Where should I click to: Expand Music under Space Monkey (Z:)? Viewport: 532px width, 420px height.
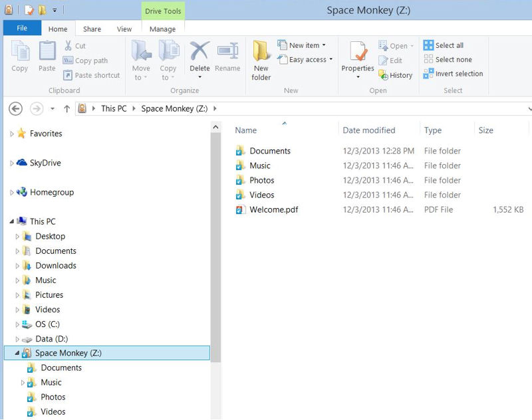(23, 383)
